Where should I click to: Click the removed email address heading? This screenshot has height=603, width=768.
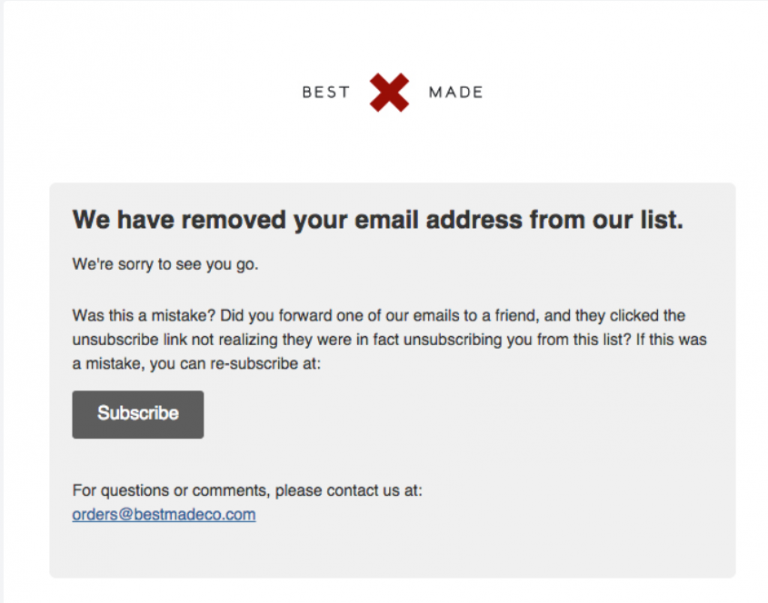(x=378, y=219)
